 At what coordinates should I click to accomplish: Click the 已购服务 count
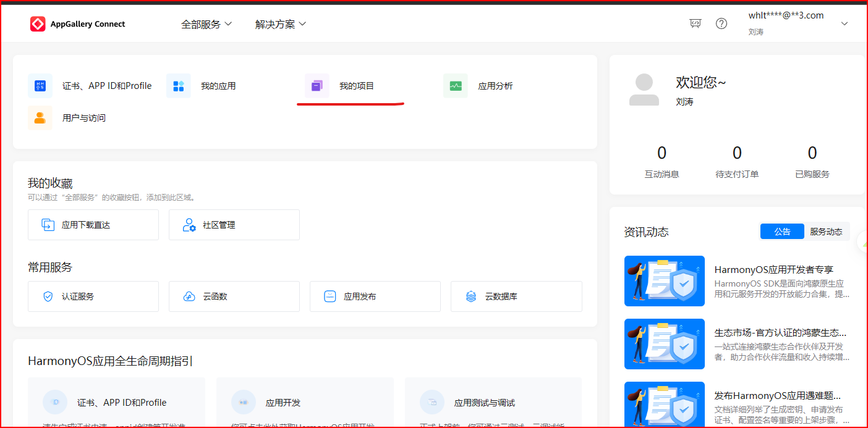pyautogui.click(x=812, y=153)
